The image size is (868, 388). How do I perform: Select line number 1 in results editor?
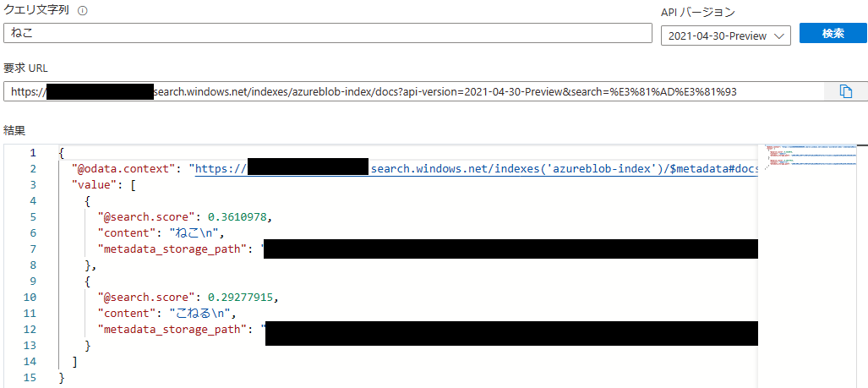click(x=33, y=153)
